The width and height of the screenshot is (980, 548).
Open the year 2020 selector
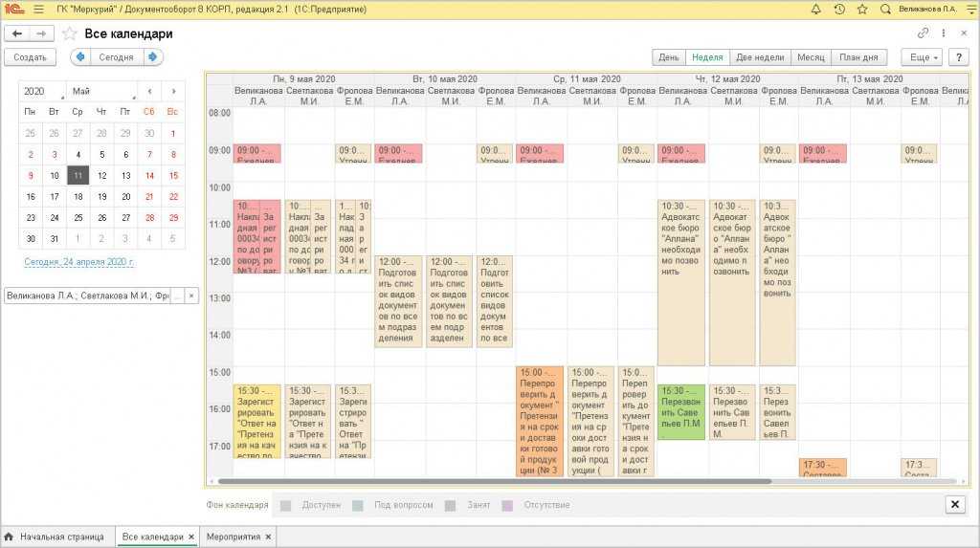[x=42, y=91]
